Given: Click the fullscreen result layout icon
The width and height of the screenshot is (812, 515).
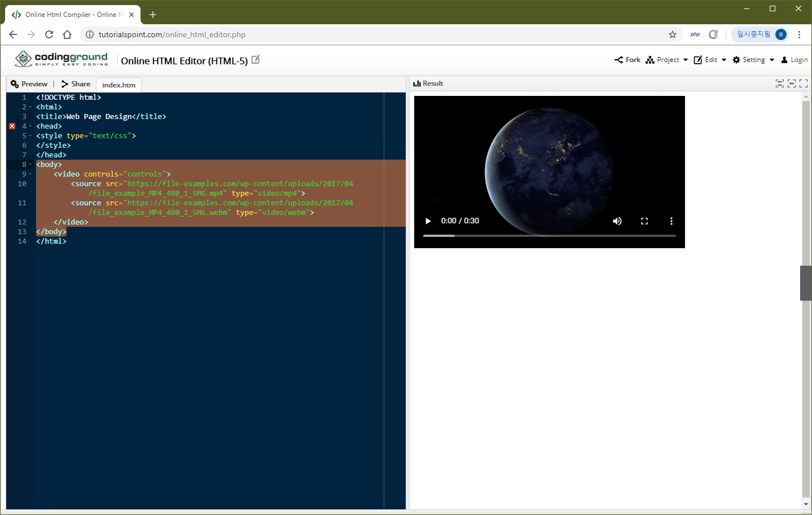Looking at the screenshot, I should (804, 83).
